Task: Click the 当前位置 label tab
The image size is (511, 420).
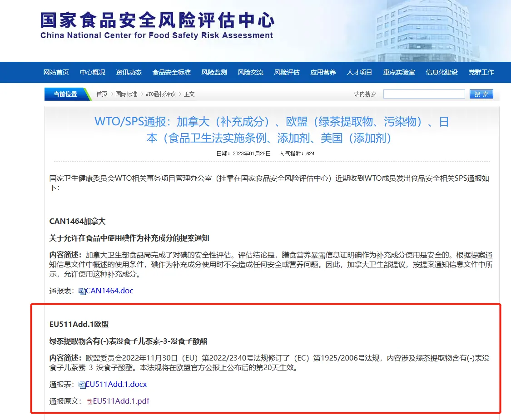Action: tap(65, 94)
